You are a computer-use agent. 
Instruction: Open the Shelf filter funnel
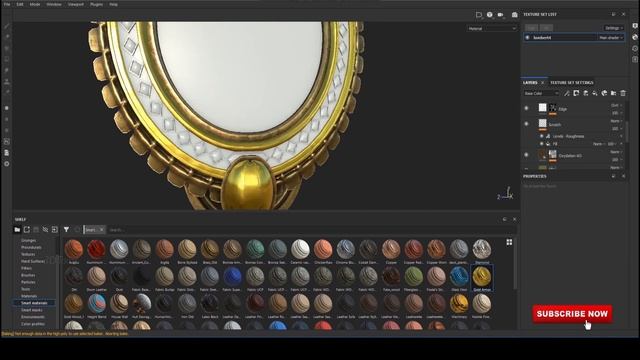[66, 230]
